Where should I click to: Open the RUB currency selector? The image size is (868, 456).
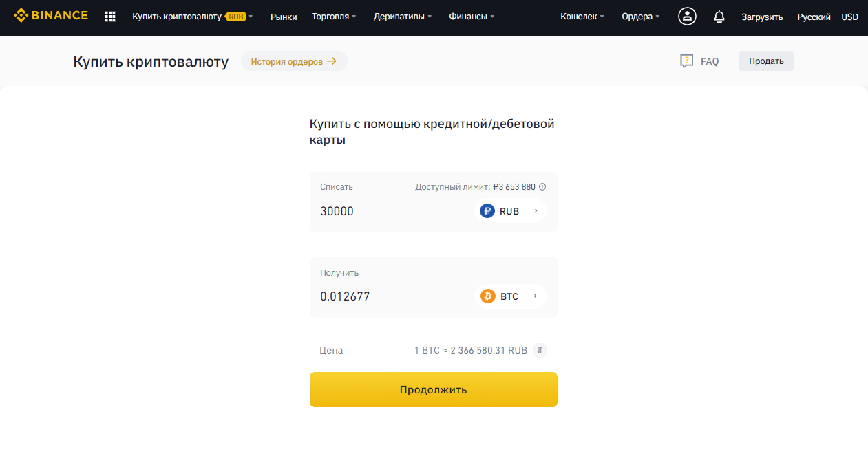pos(511,211)
